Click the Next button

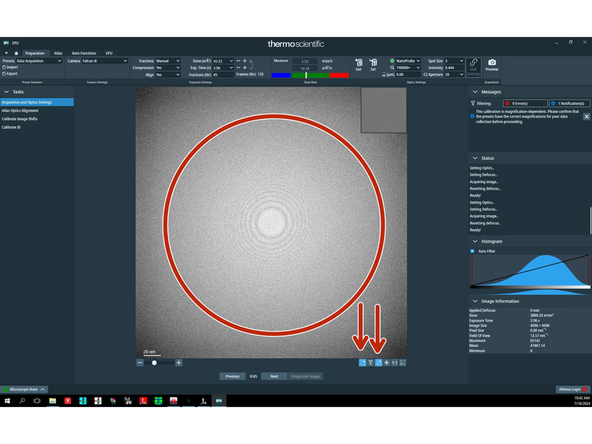click(x=274, y=376)
